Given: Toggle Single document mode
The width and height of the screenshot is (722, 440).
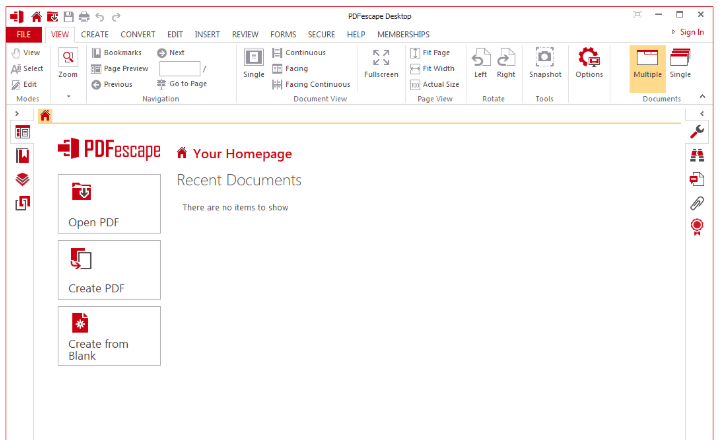Looking at the screenshot, I should click(680, 63).
